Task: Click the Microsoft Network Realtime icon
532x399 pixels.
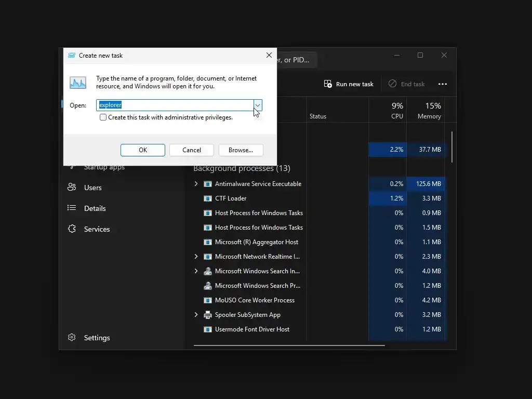Action: (208, 257)
